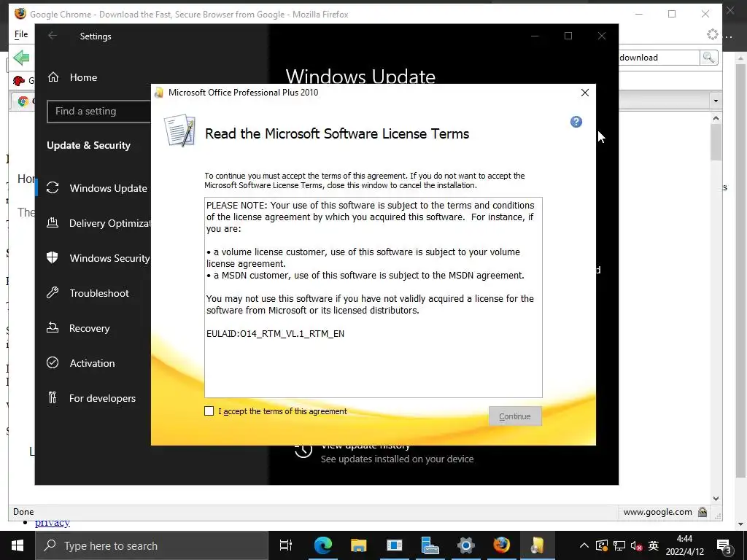747x560 pixels.
Task: Switch to Office setup on the taskbar
Action: (537, 545)
